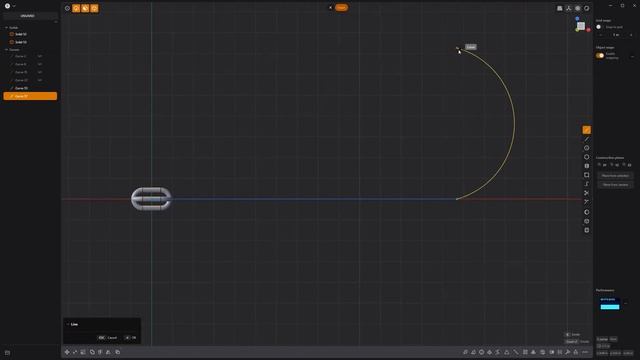
Task: Select the Polygon tool in sidebar
Action: [x=587, y=157]
